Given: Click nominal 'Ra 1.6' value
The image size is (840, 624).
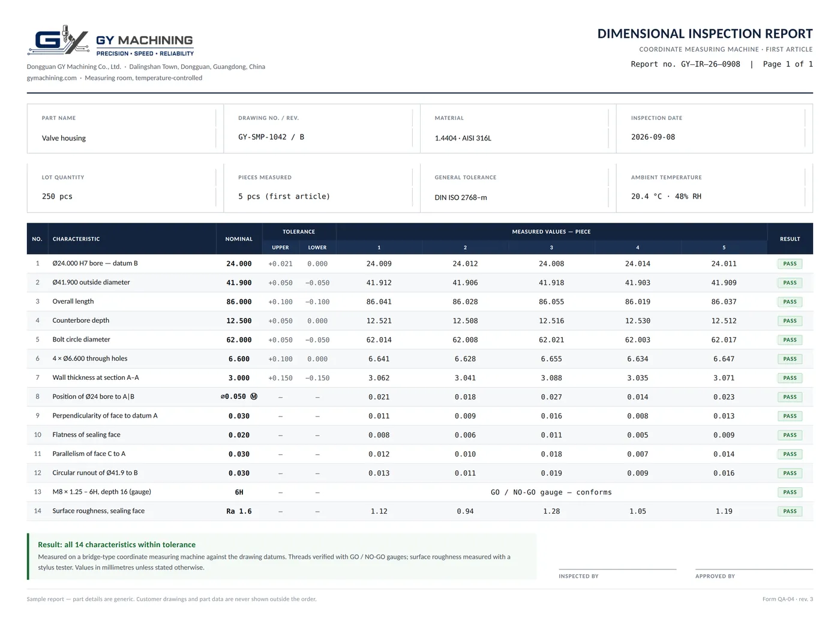Looking at the screenshot, I should pos(239,511).
